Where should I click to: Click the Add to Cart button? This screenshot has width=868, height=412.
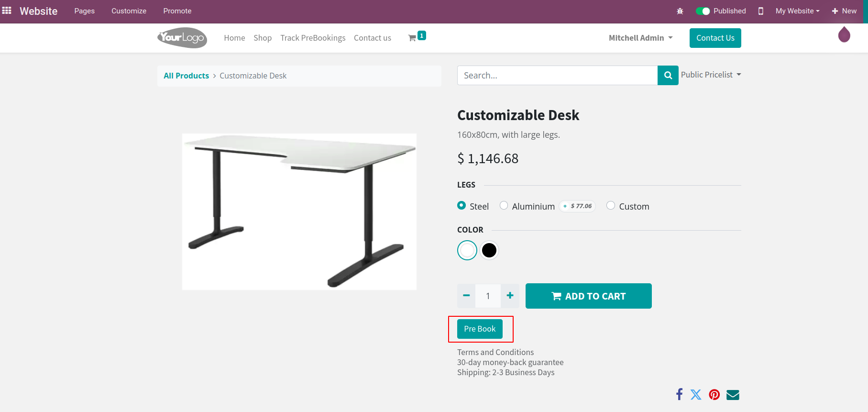pyautogui.click(x=588, y=296)
